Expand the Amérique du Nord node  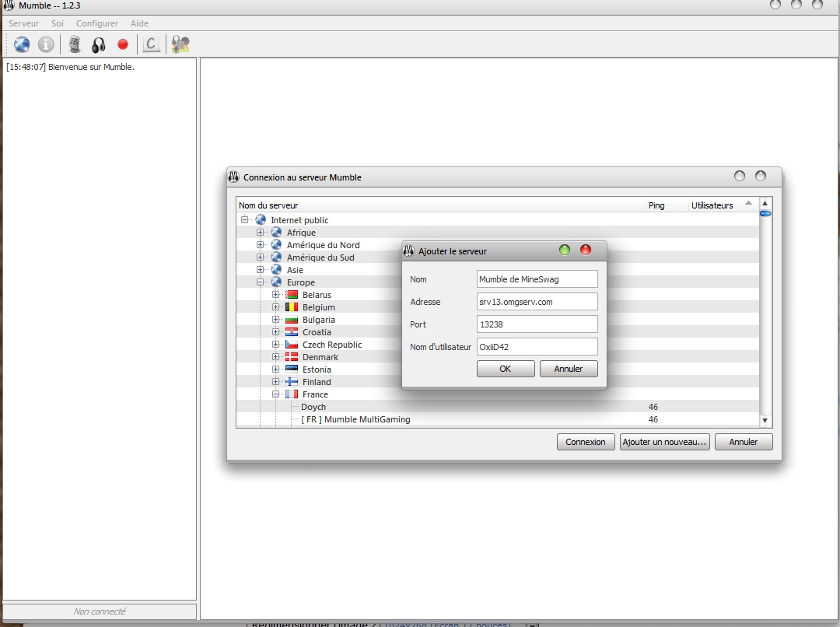coord(261,244)
